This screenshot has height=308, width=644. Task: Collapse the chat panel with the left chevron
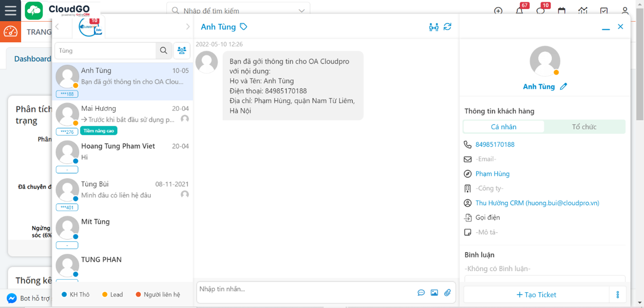[x=58, y=27]
